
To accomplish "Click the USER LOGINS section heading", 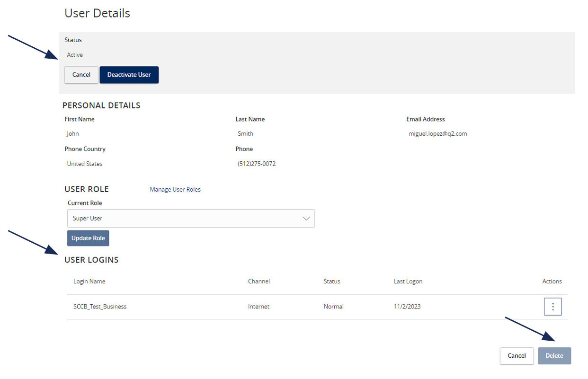I will coord(91,260).
